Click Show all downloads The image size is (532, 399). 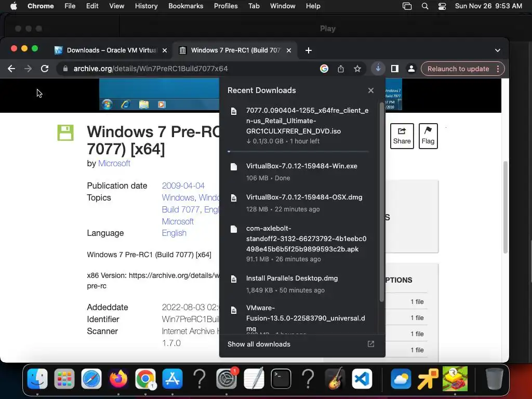pos(301,344)
